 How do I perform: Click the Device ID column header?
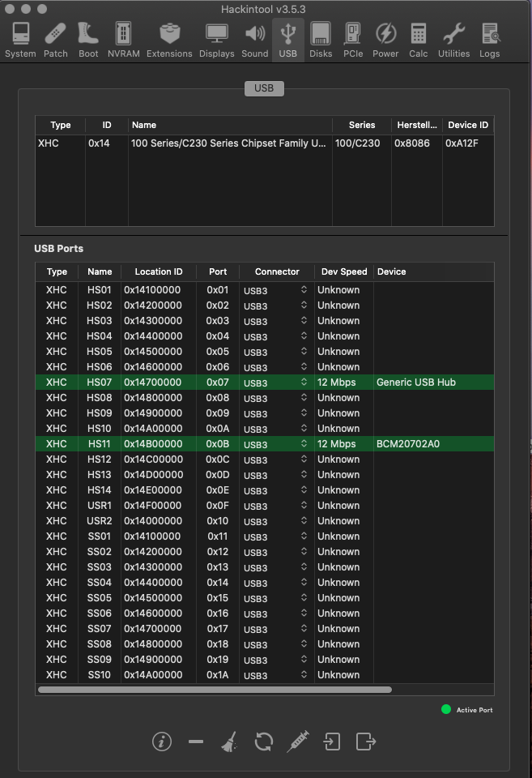coord(468,125)
